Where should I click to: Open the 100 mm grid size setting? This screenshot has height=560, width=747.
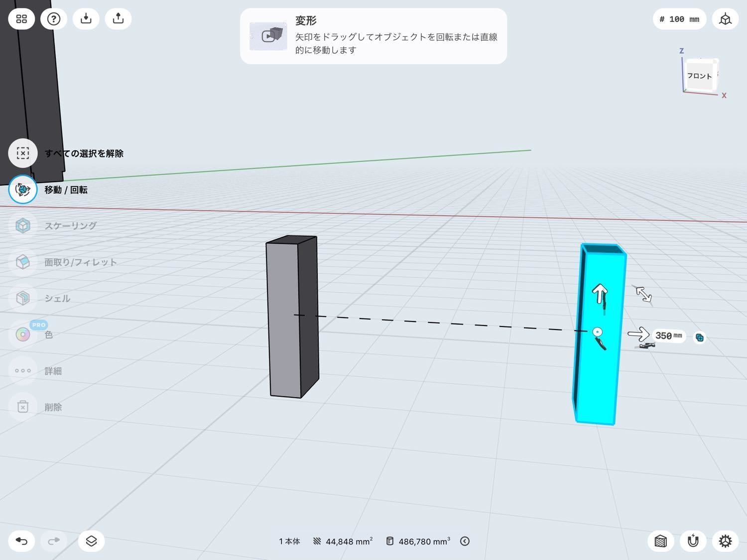tap(679, 19)
